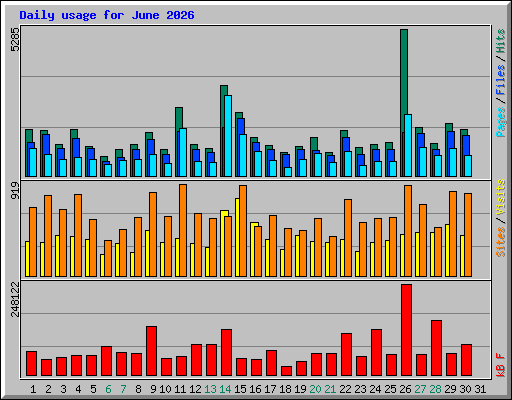512x400 pixels.
Task: Click the red KB bar for day 22
Action: pyautogui.click(x=347, y=355)
